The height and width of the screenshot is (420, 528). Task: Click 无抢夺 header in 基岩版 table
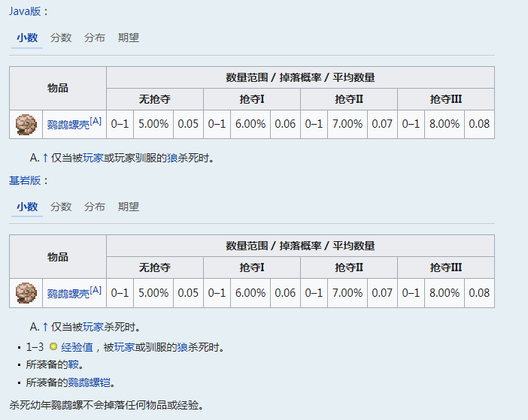coord(155,267)
